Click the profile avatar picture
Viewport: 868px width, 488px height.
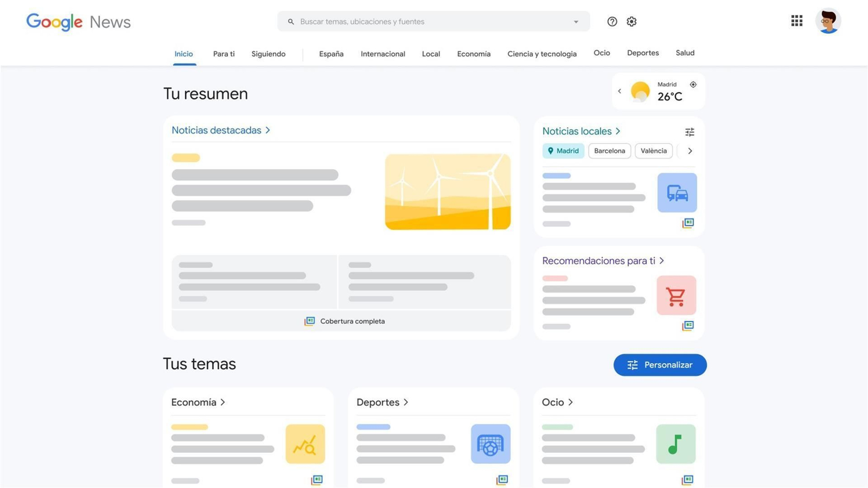[x=828, y=21]
